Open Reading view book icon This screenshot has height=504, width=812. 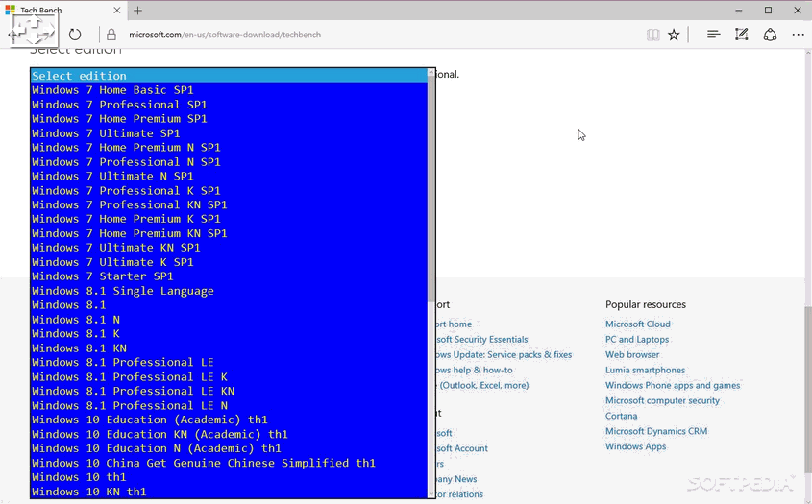coord(653,35)
